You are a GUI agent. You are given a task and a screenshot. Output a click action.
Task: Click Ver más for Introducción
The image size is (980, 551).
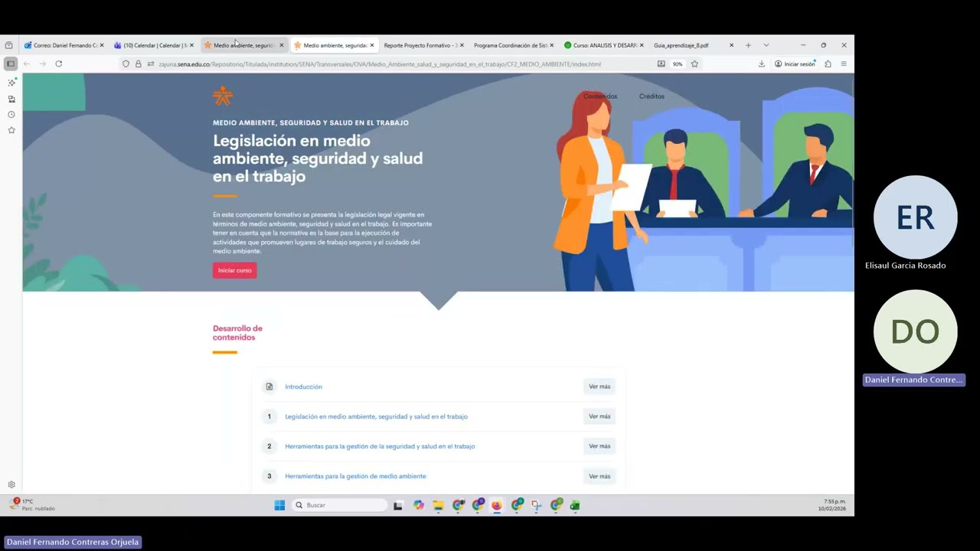point(599,386)
